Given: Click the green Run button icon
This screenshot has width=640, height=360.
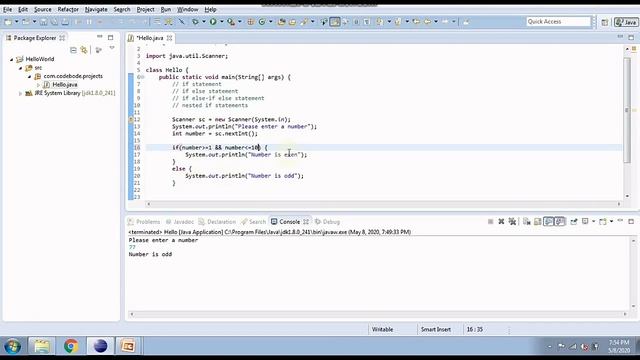Looking at the screenshot, I should (213, 22).
